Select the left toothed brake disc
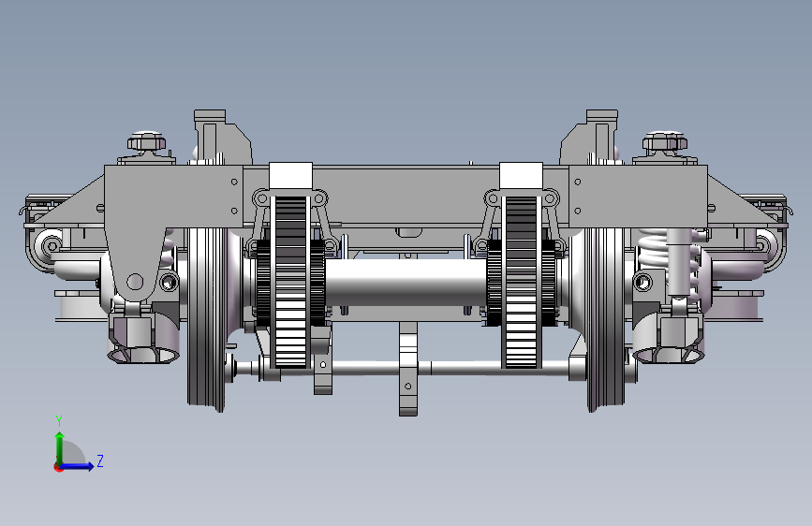812x526 pixels. (290, 282)
